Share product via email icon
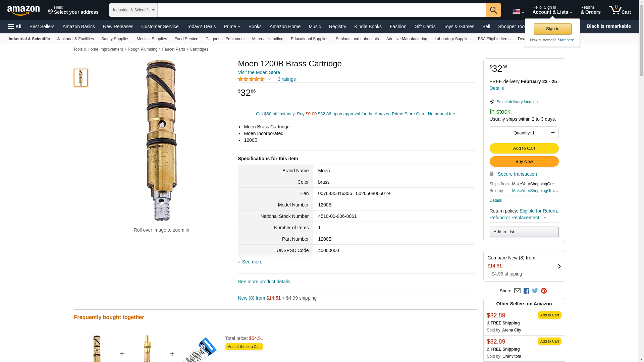 pyautogui.click(x=517, y=291)
